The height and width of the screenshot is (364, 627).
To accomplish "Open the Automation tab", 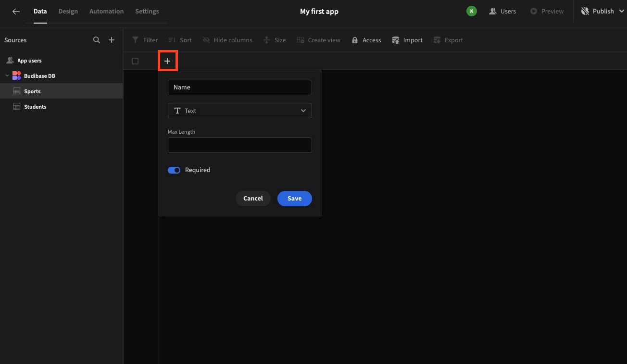I will [x=106, y=11].
